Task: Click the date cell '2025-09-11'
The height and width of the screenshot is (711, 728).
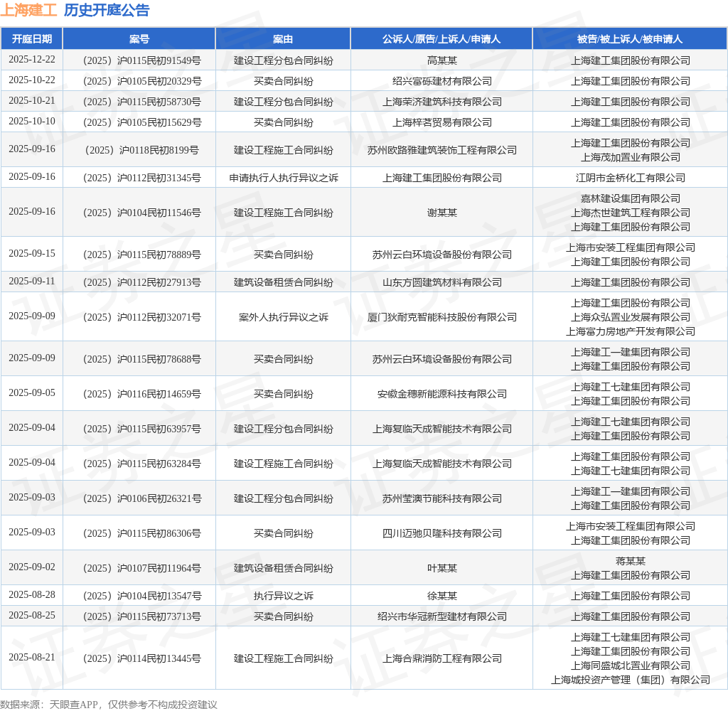Action: [31, 281]
